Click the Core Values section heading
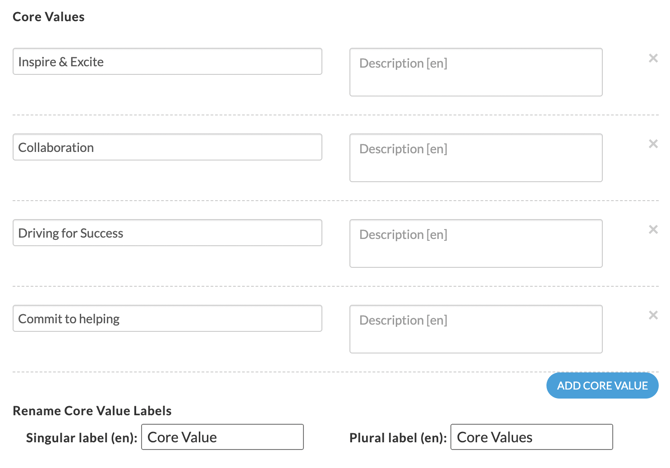Screen dimensions: 670x468 (48, 17)
